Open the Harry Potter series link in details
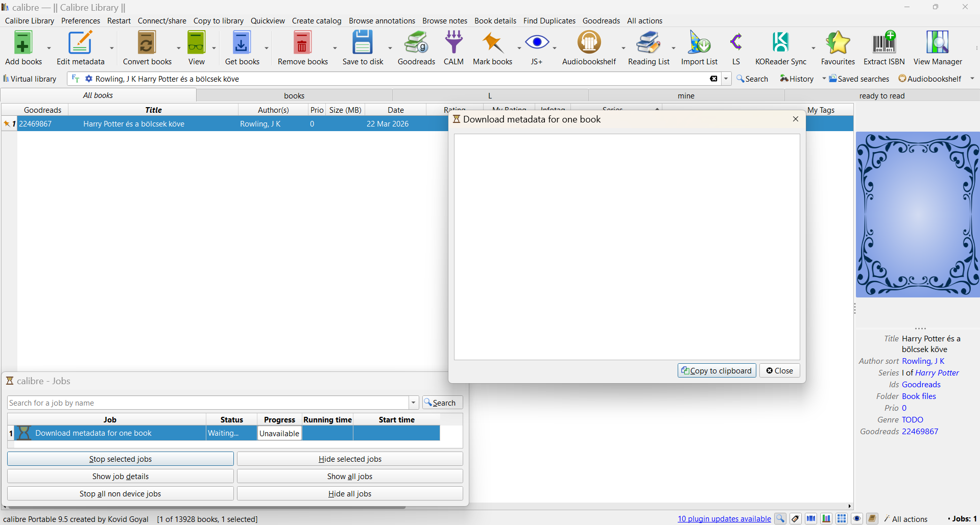Screen dimensions: 980x525 click(937, 372)
